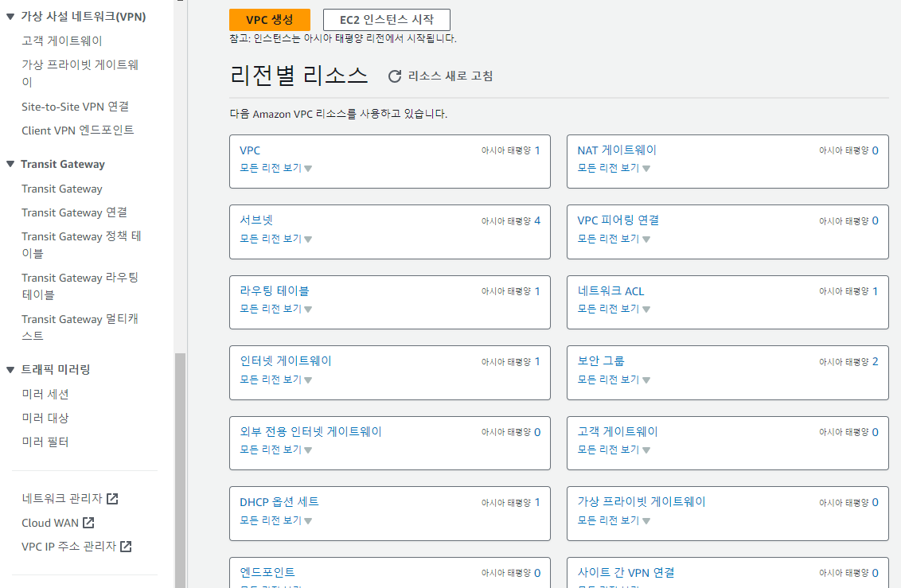
Task: Click the refresh resources icon
Action: (x=394, y=76)
